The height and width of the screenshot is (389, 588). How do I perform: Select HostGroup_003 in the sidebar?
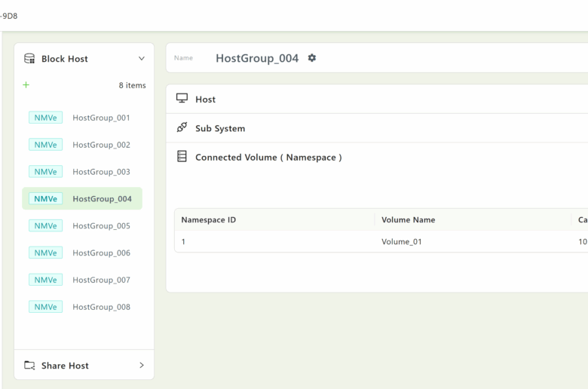(x=101, y=172)
